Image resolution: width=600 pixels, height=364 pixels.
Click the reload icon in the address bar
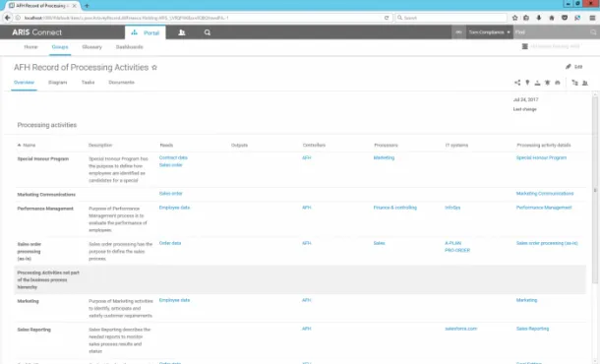pos(387,18)
